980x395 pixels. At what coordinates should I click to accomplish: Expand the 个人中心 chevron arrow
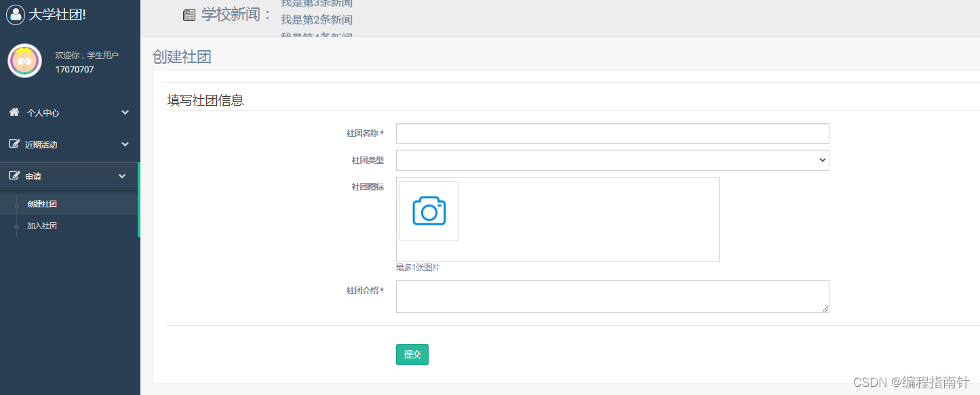(x=125, y=112)
